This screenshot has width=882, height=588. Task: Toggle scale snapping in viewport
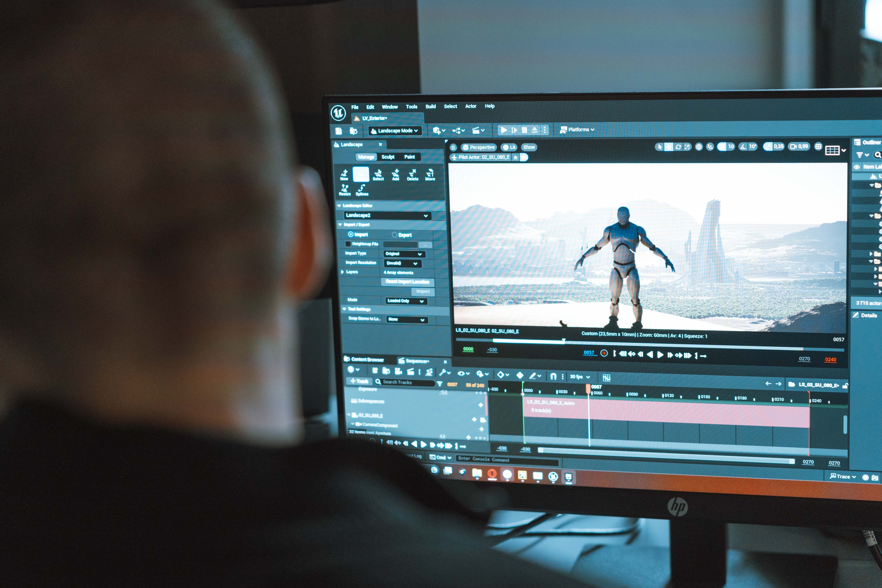[x=768, y=147]
